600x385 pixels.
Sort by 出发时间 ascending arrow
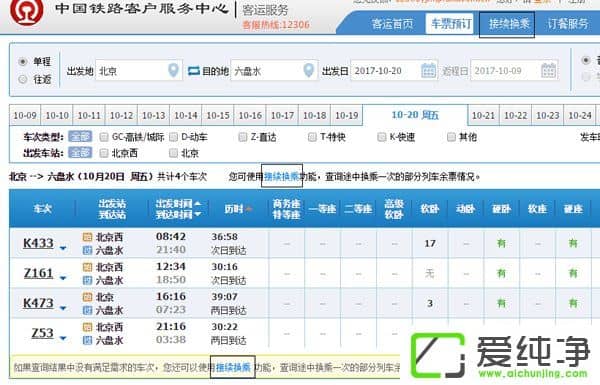pos(197,204)
